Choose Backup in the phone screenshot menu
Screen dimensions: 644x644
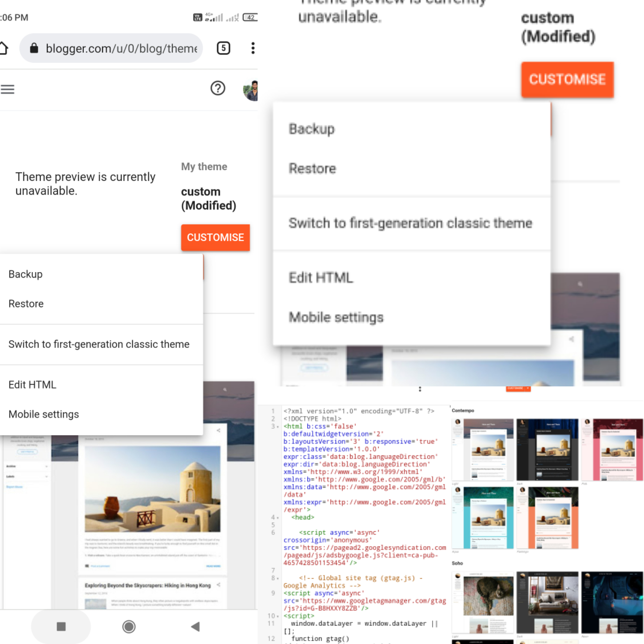click(102, 274)
